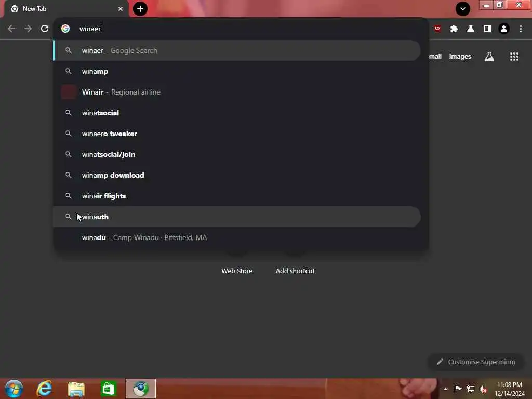Select the 'winaero tweaker' suggestion
This screenshot has height=399, width=532.
click(x=237, y=134)
